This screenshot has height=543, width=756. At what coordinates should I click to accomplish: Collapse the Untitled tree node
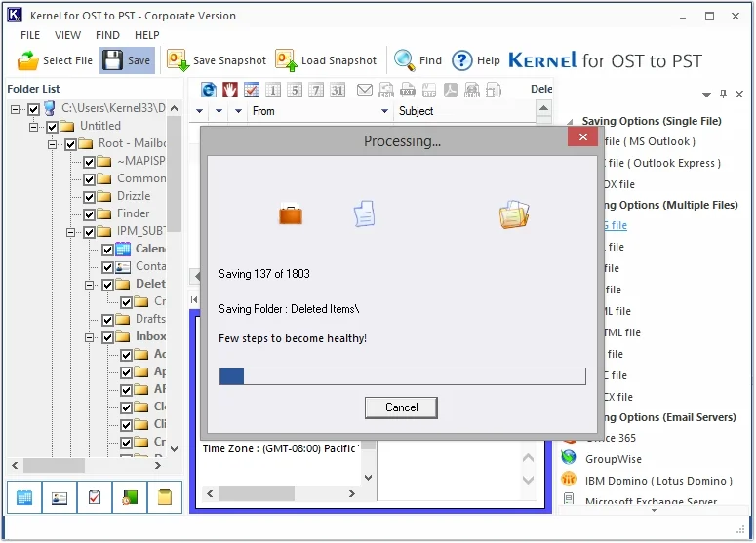click(x=33, y=127)
